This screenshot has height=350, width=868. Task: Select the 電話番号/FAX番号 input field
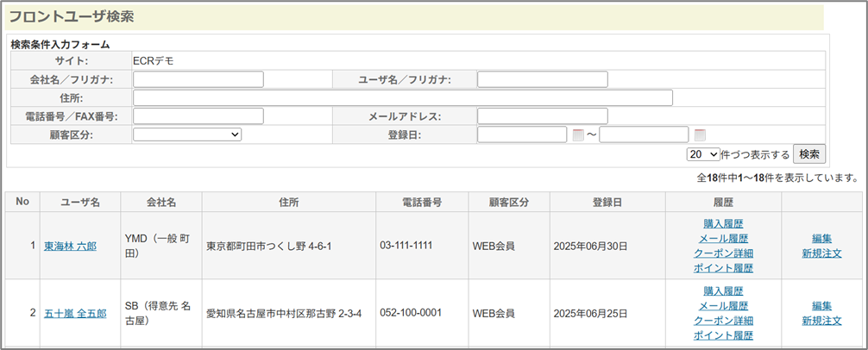pyautogui.click(x=198, y=116)
